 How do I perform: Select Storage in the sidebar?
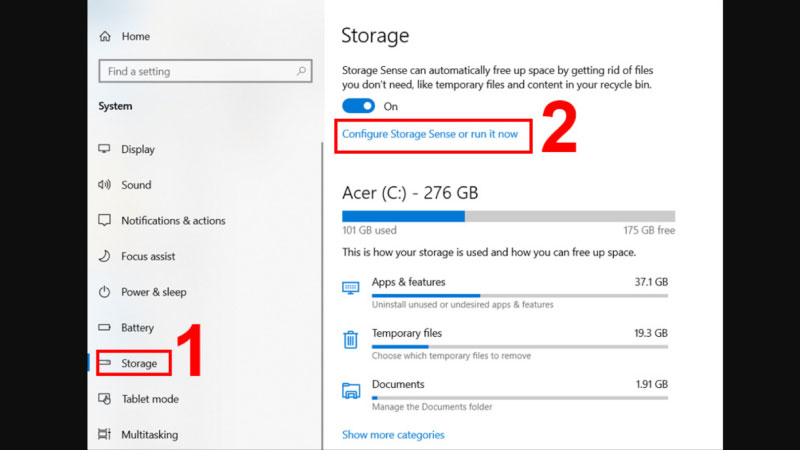[x=139, y=363]
